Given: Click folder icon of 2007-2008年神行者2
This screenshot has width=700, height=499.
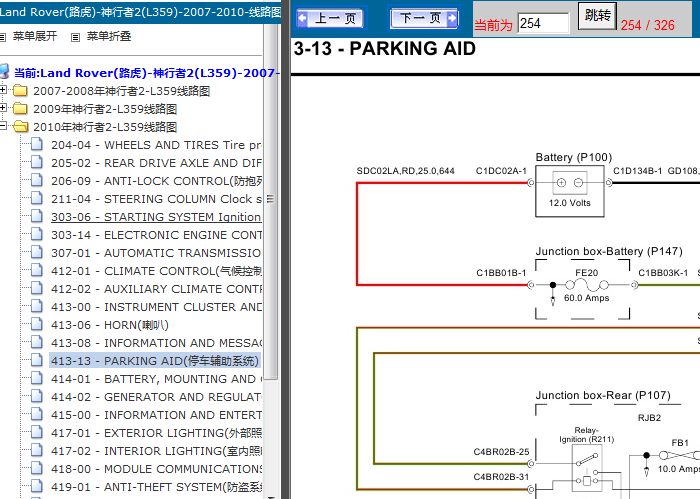Looking at the screenshot, I should 20,91.
